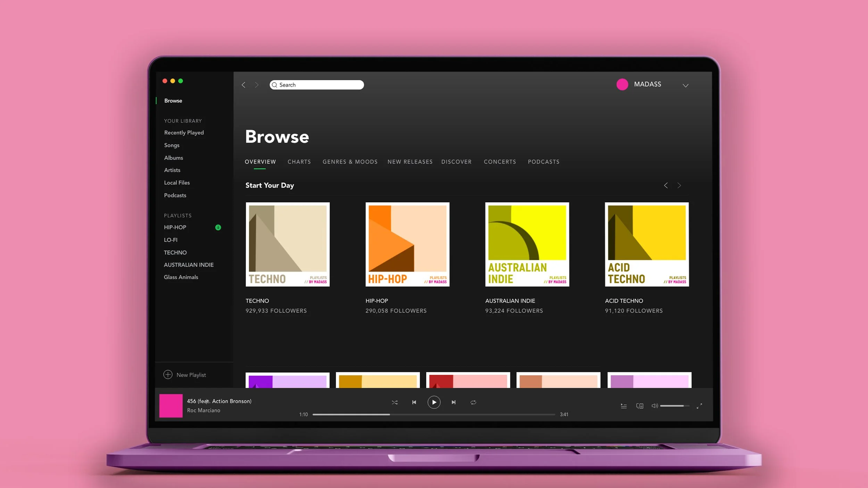Screen dimensions: 868x488
Task: Open the ACID TECHNO playlist cover
Action: [647, 244]
